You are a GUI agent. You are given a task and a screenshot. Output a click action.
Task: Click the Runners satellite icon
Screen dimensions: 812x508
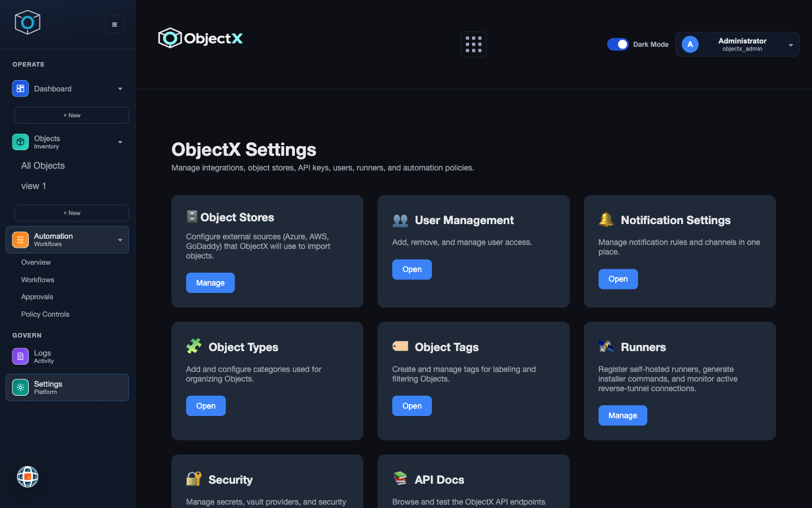coord(606,346)
